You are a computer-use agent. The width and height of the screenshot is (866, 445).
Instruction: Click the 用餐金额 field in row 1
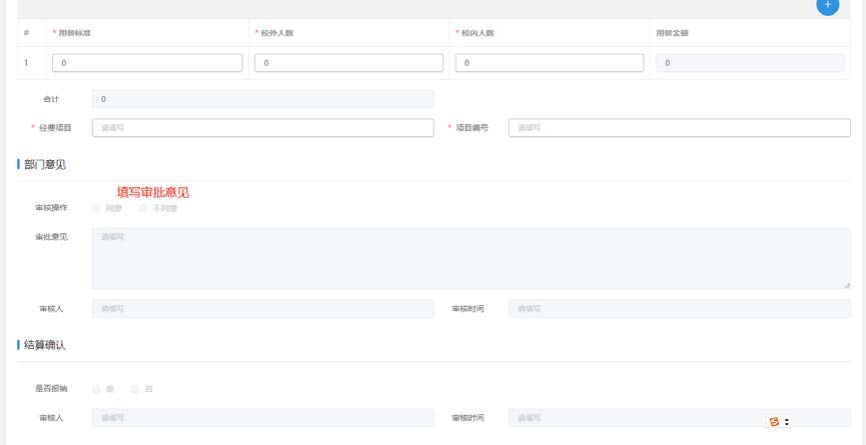coord(750,63)
